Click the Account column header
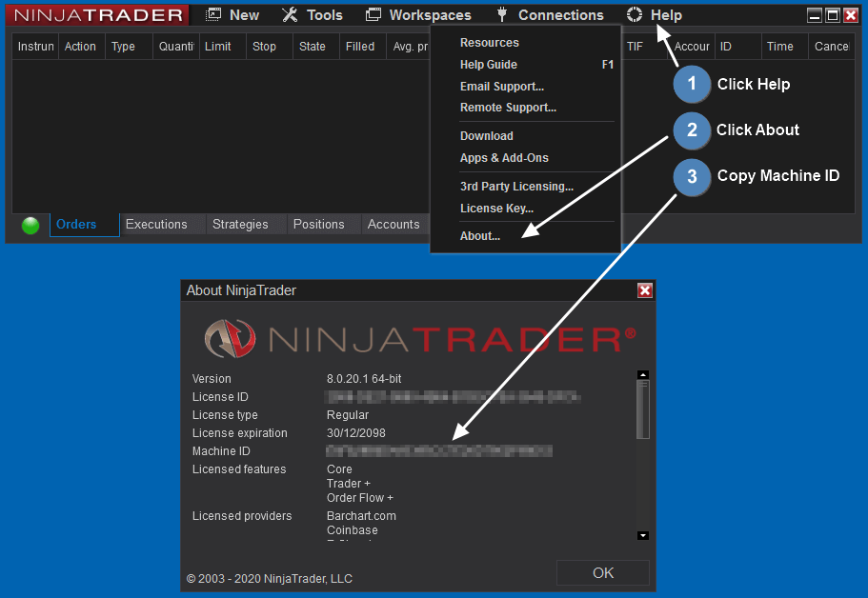 click(692, 47)
